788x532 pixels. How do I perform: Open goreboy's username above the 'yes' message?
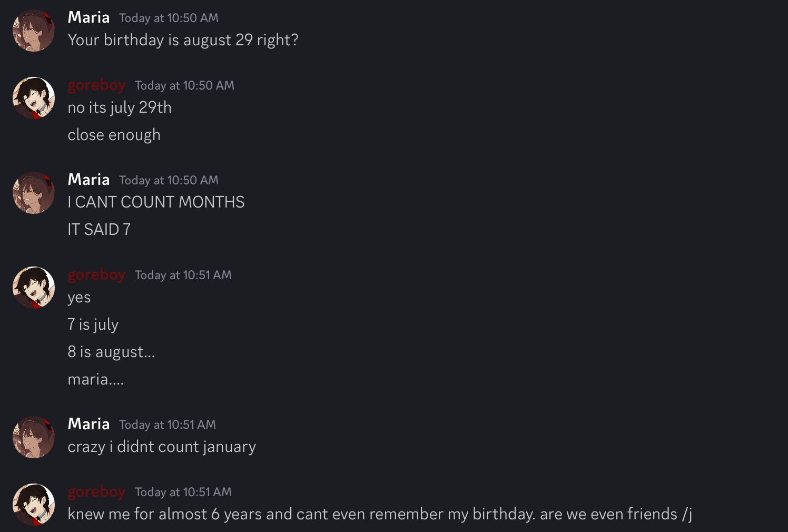(96, 274)
